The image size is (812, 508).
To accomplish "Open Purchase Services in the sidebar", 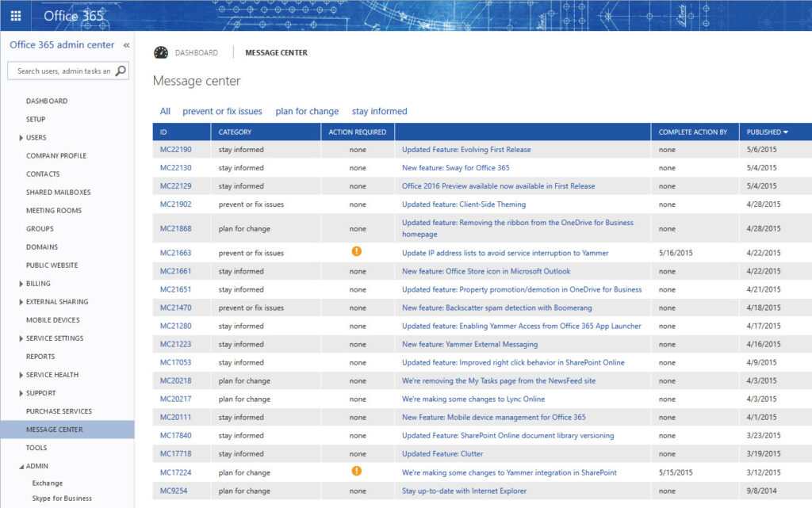I will [59, 411].
